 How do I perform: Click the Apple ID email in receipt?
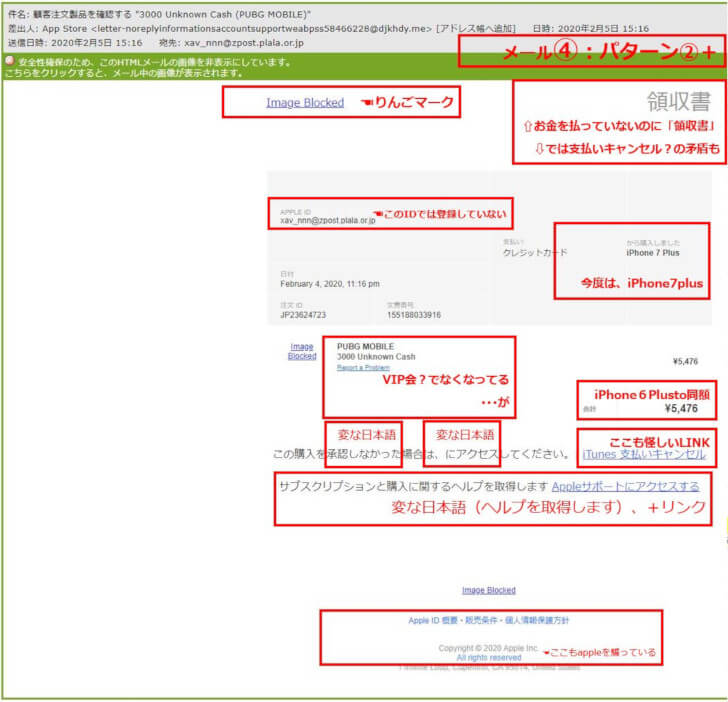pyautogui.click(x=328, y=221)
